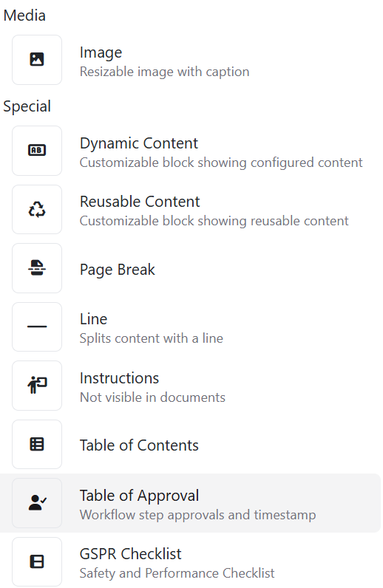Screen dimensions: 383x588
Task: Select the Dynamic Content AB icon
Action: [37, 151]
